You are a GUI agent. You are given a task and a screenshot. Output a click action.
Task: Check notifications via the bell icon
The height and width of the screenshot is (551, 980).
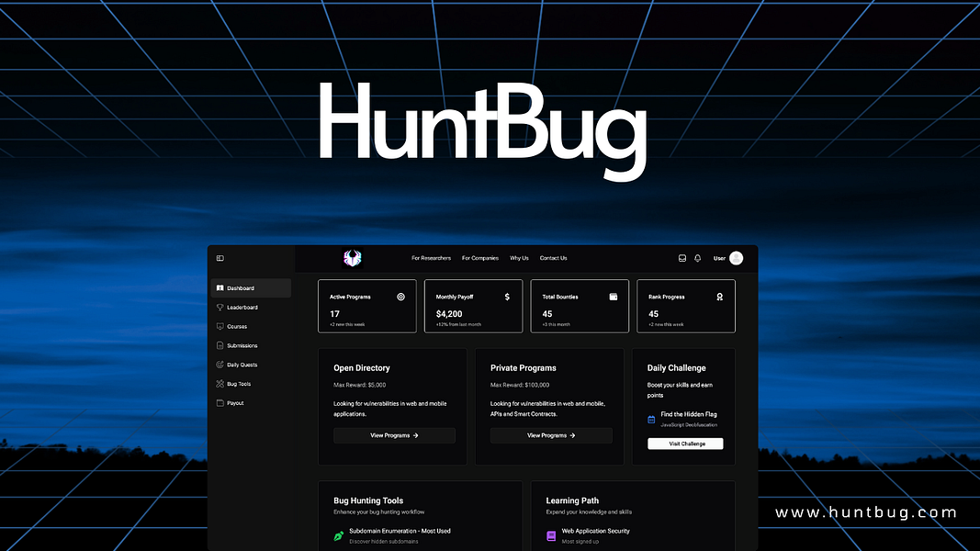[696, 258]
